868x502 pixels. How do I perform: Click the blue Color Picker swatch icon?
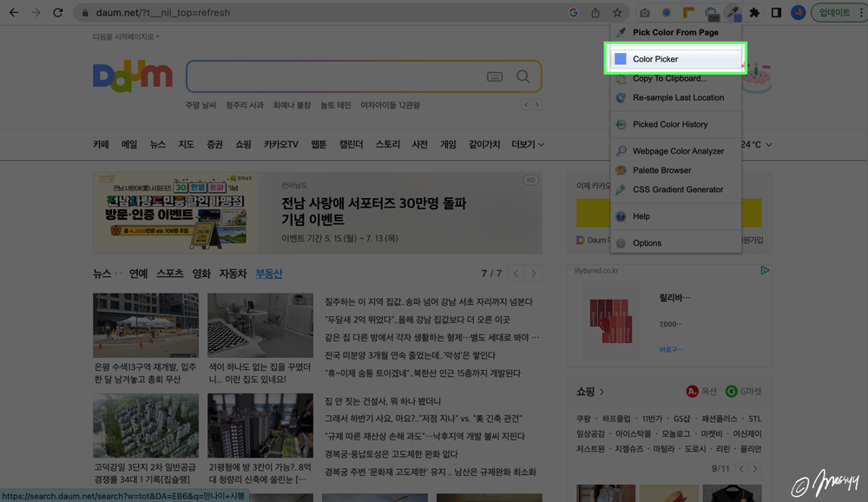click(x=621, y=59)
